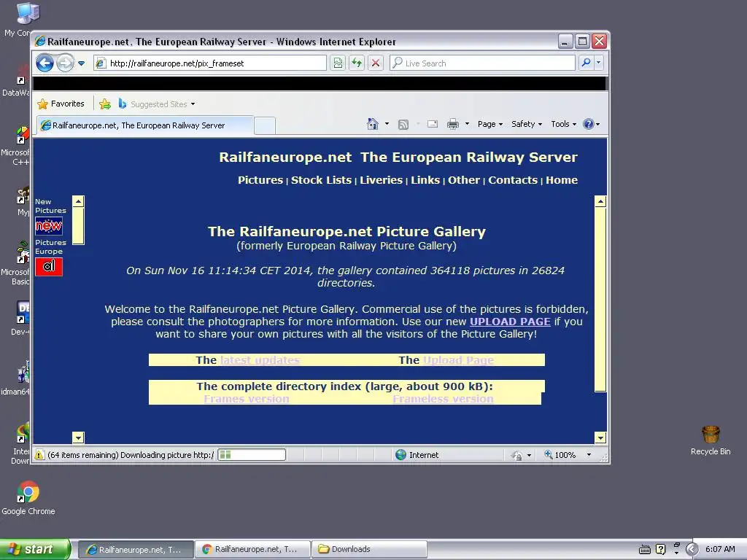Open Home button dropdown arrow
747x560 pixels.
point(387,124)
